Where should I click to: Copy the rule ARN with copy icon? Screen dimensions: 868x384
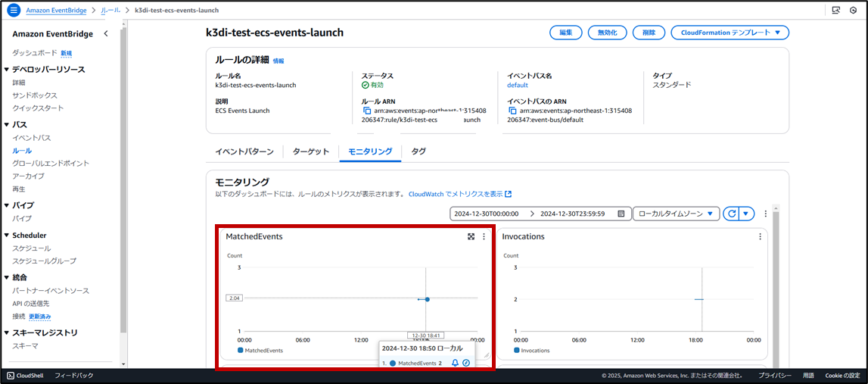tap(366, 111)
